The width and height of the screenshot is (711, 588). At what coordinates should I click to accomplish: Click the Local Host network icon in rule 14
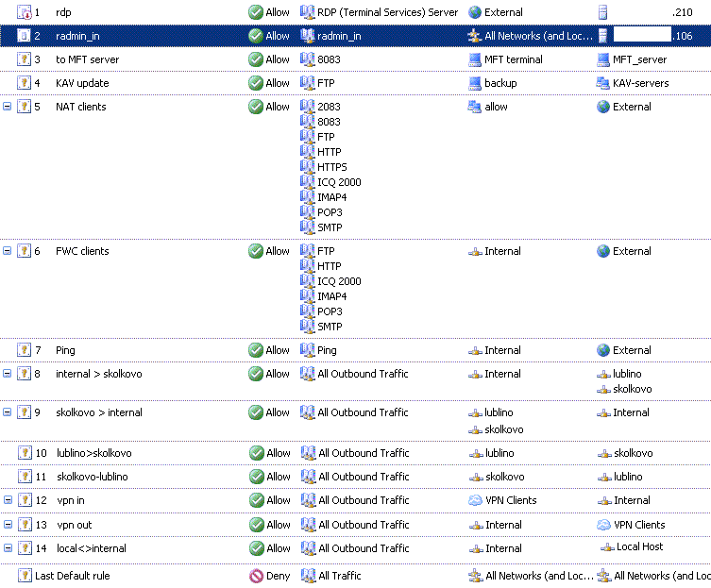(x=607, y=547)
